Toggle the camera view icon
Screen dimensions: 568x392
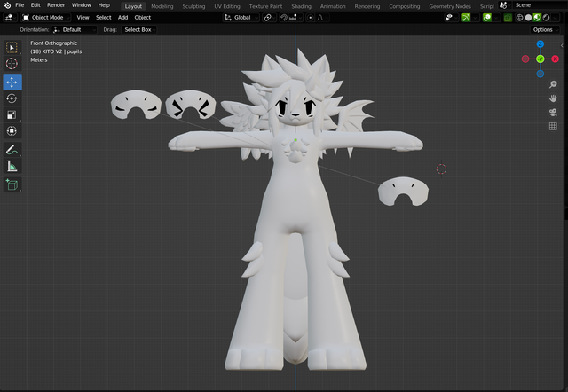tap(553, 113)
